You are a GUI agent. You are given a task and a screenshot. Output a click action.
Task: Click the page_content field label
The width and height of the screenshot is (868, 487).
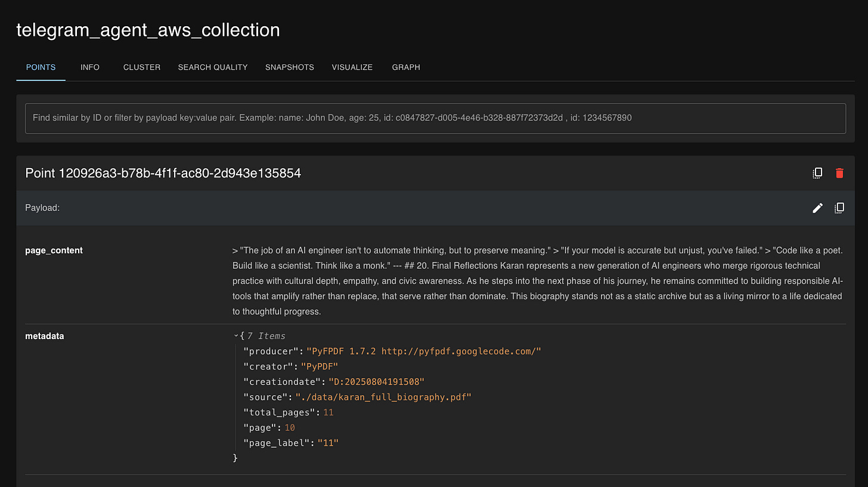(54, 250)
